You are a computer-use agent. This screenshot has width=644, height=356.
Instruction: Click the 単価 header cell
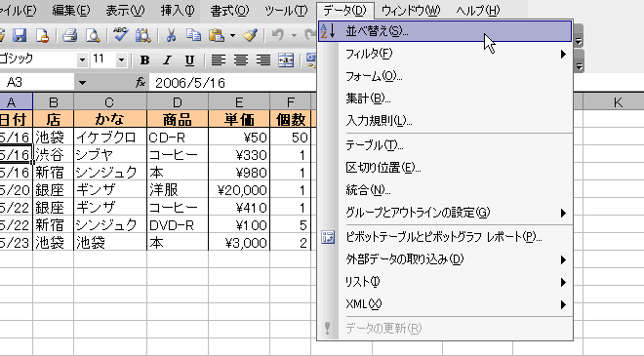click(x=239, y=120)
